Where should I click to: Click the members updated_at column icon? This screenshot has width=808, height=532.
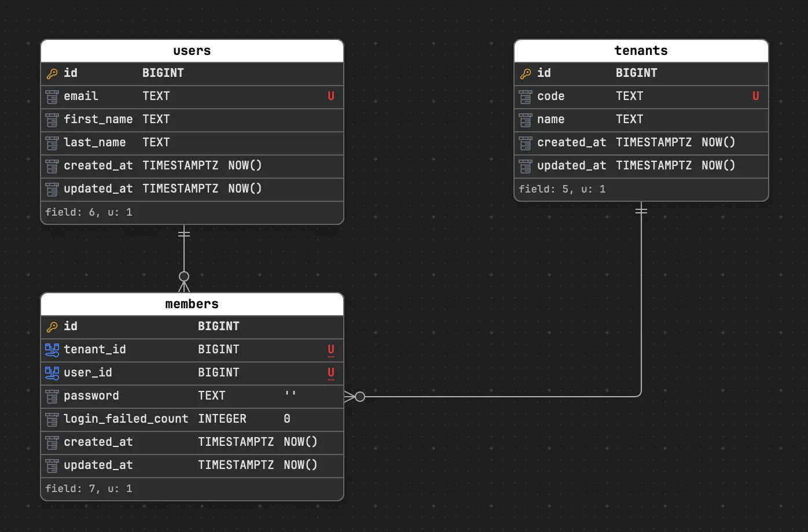coord(52,465)
